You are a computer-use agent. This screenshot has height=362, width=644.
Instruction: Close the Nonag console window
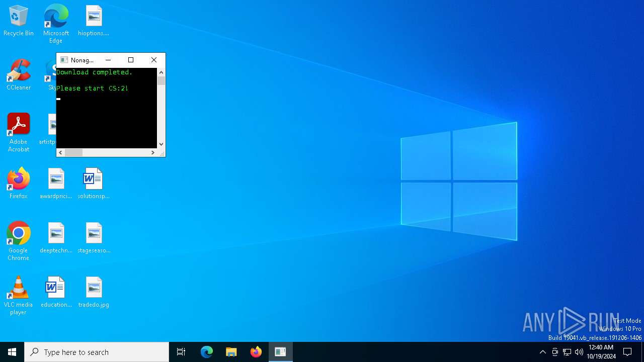(154, 60)
